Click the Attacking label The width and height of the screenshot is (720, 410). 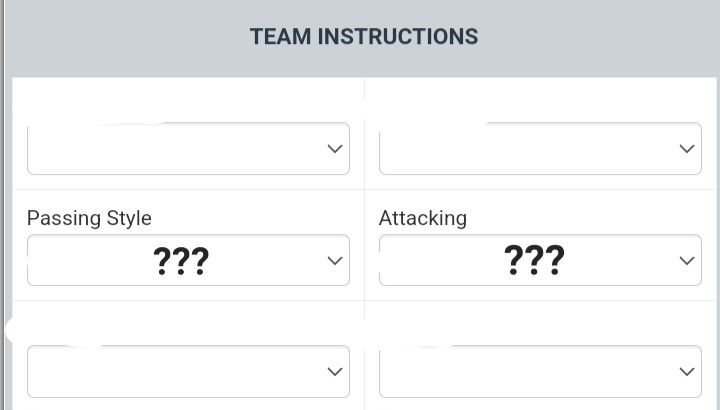coord(422,218)
